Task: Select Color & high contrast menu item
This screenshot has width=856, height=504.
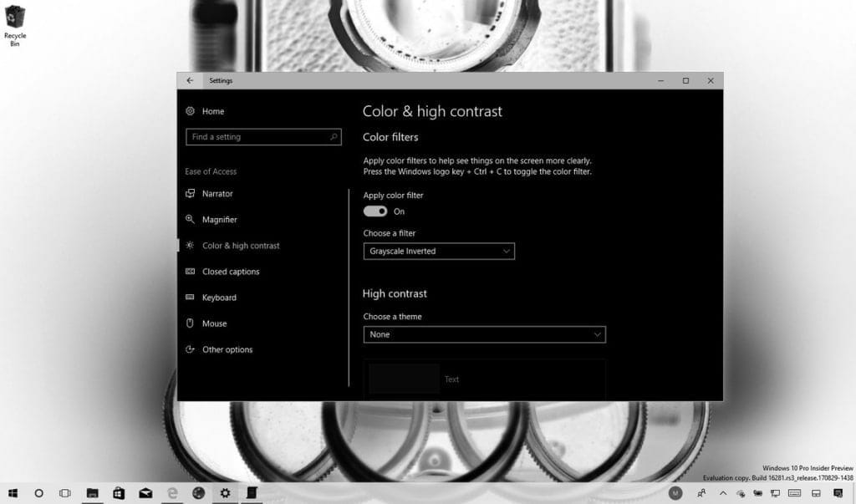Action: coord(241,246)
